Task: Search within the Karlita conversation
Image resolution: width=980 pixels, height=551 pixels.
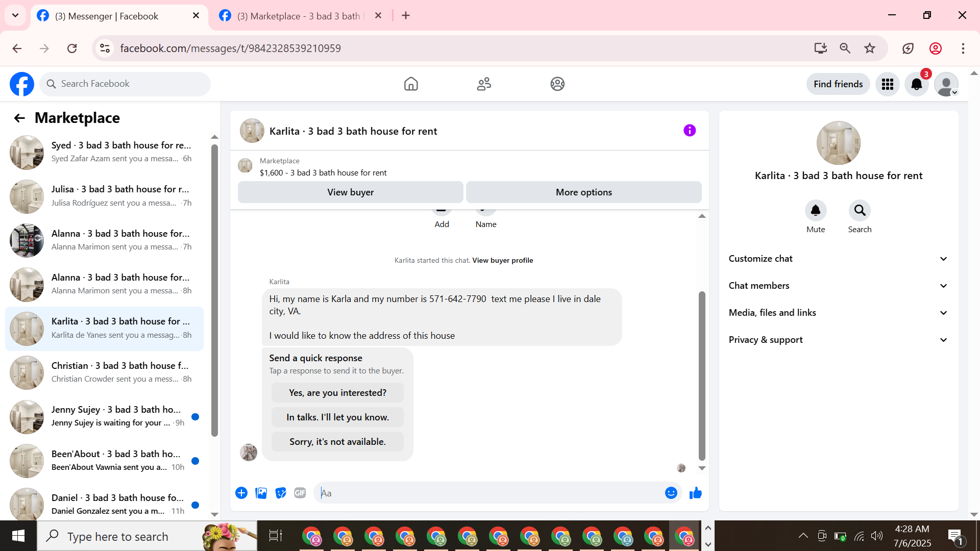Action: [x=860, y=211]
